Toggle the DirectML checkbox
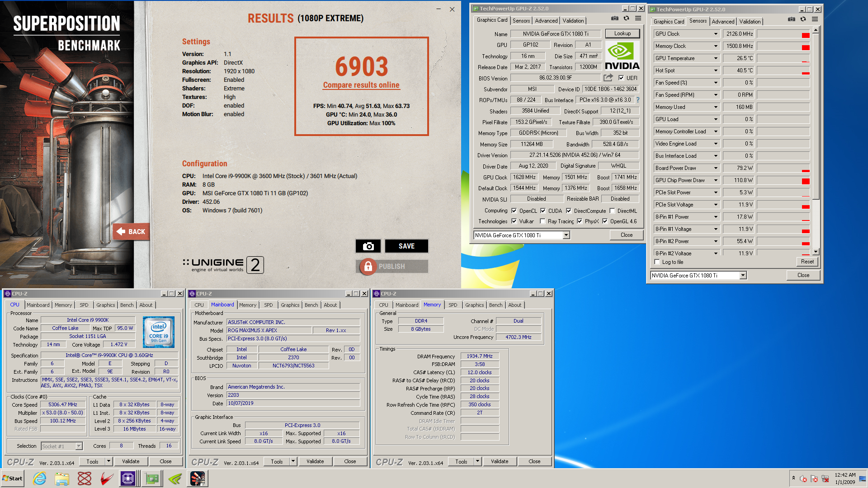 pos(612,211)
